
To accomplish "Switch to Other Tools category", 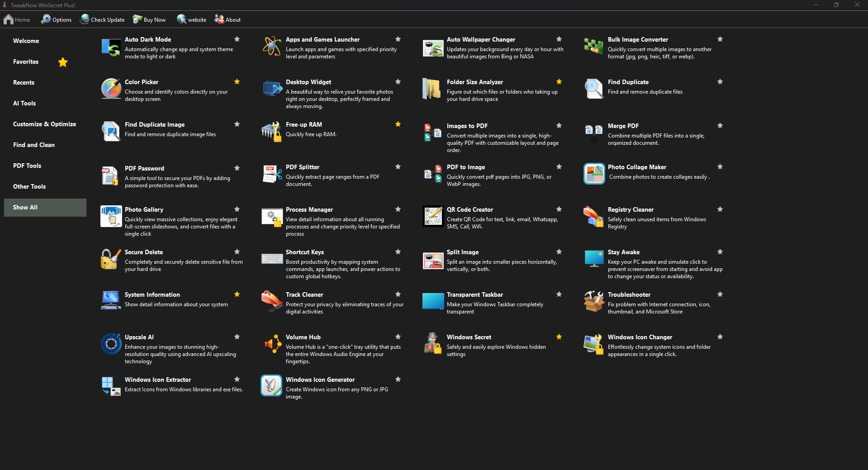I will coord(45,187).
